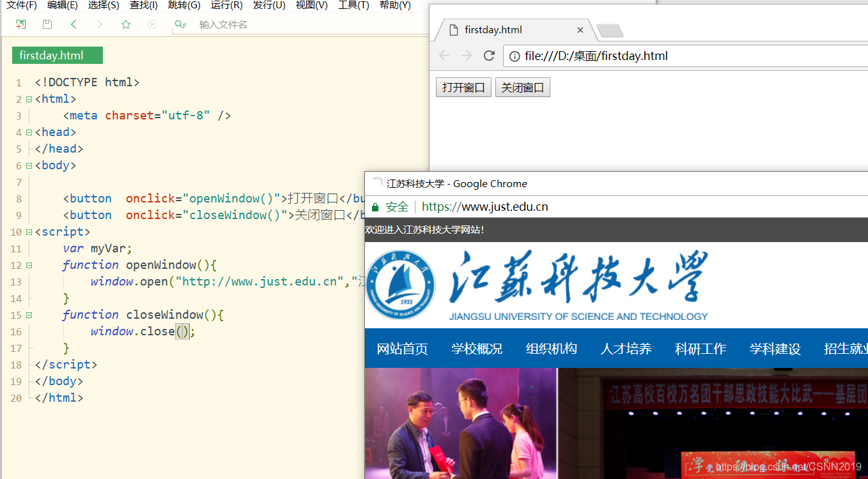Open the 工具(T) menu
Viewport: 868px width, 479px height.
click(x=353, y=5)
